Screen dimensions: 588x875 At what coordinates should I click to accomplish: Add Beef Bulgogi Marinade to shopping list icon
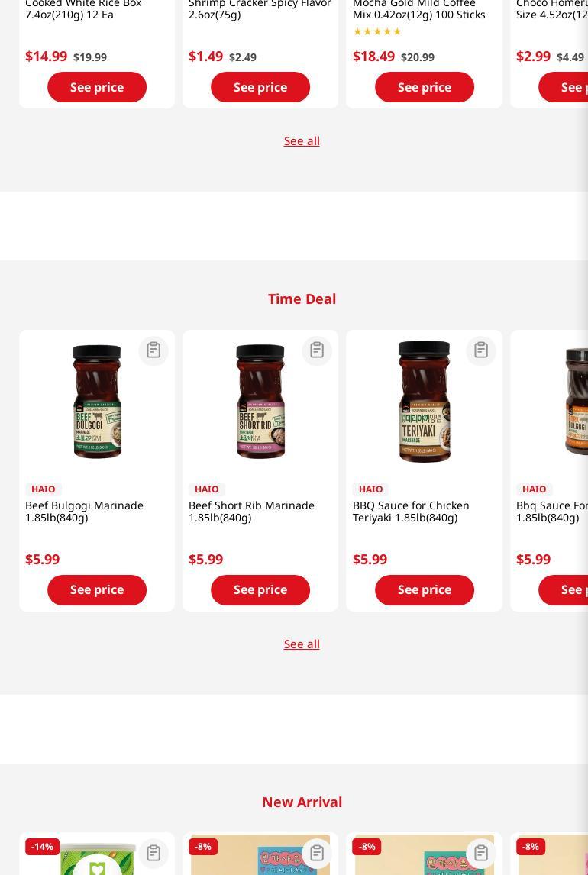[x=153, y=350]
